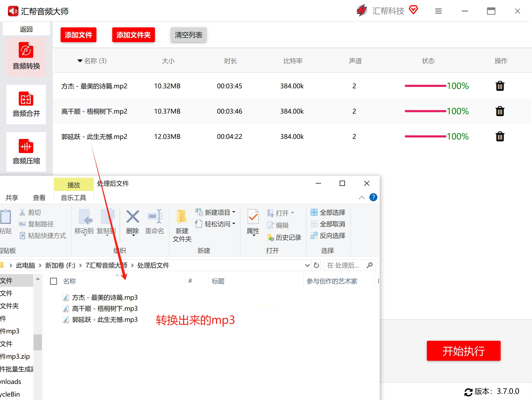Click the refresh icon next to 版本 3.7.0.0
This screenshot has height=400, width=532.
coord(468,392)
